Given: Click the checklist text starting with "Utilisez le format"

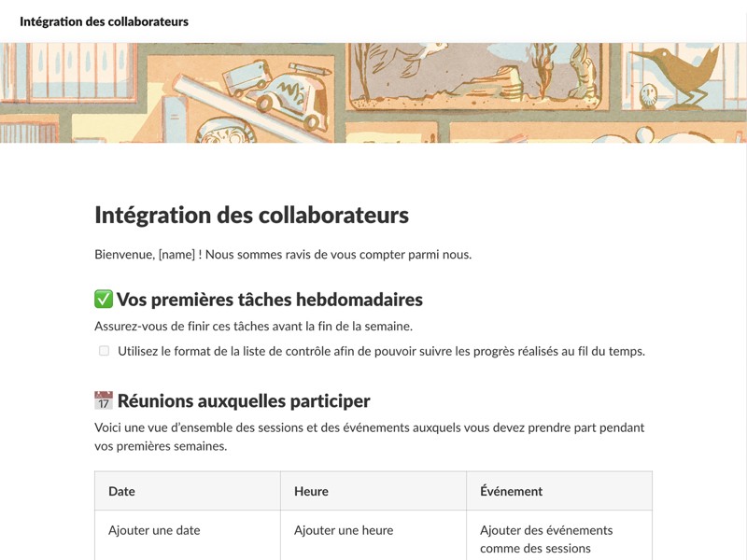Looking at the screenshot, I should point(381,352).
